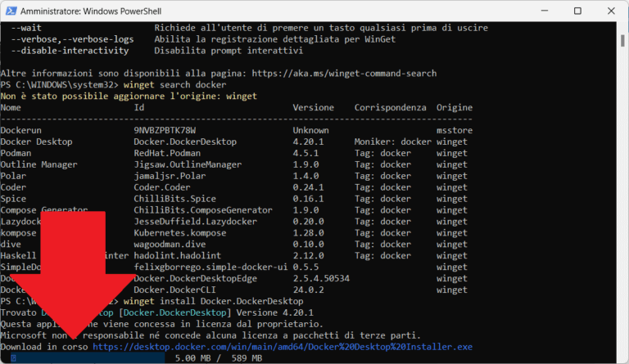Viewport: 629px width, 364px height.
Task: Click the PowerShell icon in title bar
Action: 11,11
